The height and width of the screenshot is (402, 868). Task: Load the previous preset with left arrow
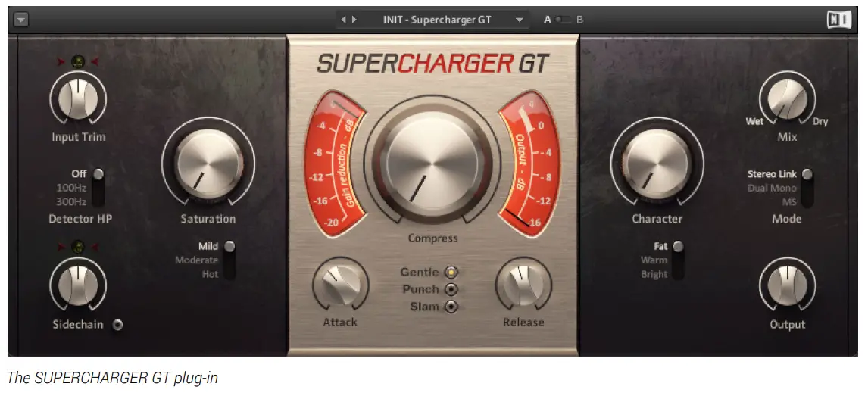343,20
